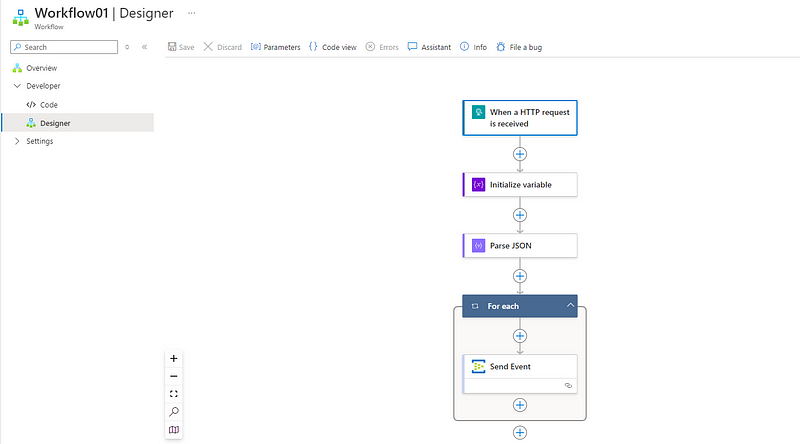The image size is (800, 444).
Task: Open the Send Event action
Action: (520, 374)
